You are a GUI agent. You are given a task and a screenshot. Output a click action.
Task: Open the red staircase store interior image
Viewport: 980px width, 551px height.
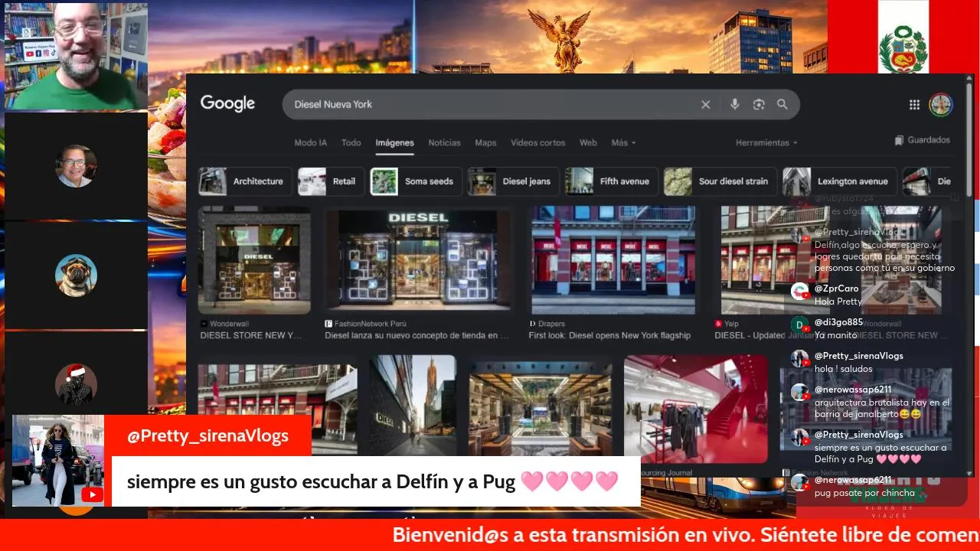(695, 409)
